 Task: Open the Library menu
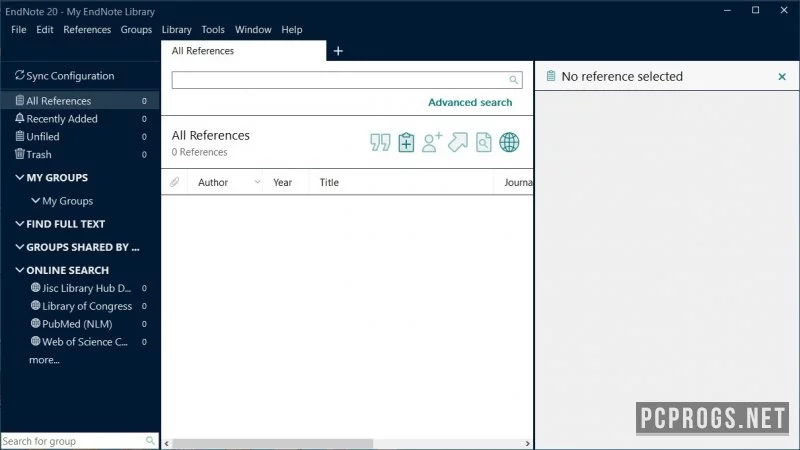(177, 30)
